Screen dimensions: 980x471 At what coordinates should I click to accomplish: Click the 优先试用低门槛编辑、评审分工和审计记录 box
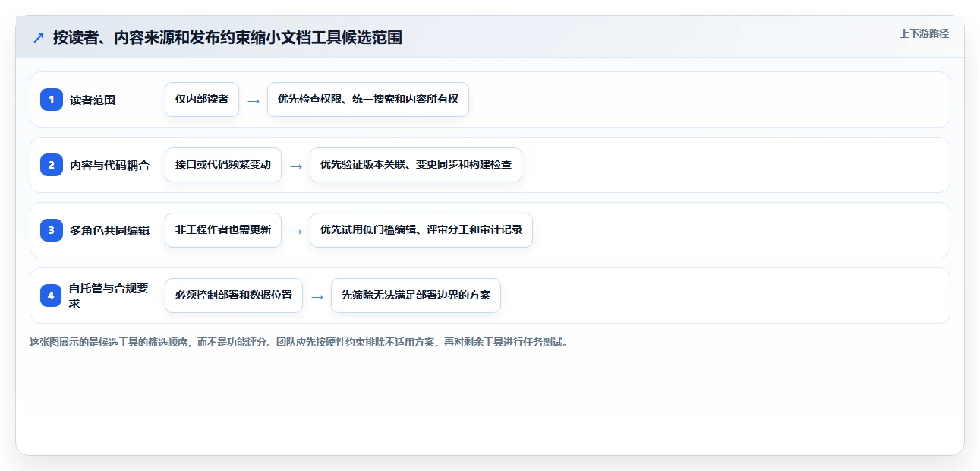click(421, 230)
